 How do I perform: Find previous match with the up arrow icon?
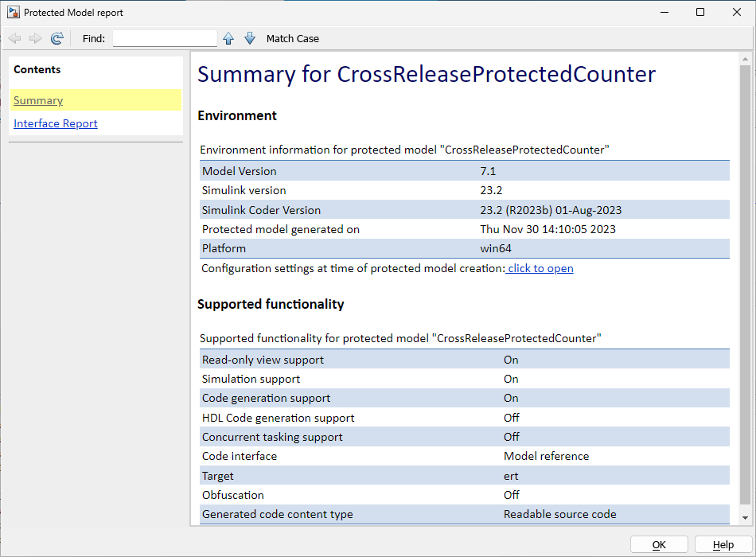(228, 37)
